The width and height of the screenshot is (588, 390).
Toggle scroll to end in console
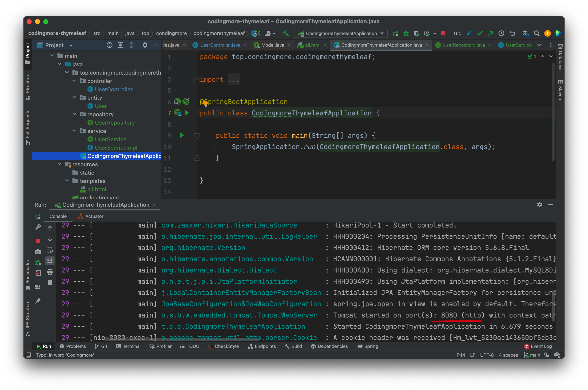click(50, 261)
